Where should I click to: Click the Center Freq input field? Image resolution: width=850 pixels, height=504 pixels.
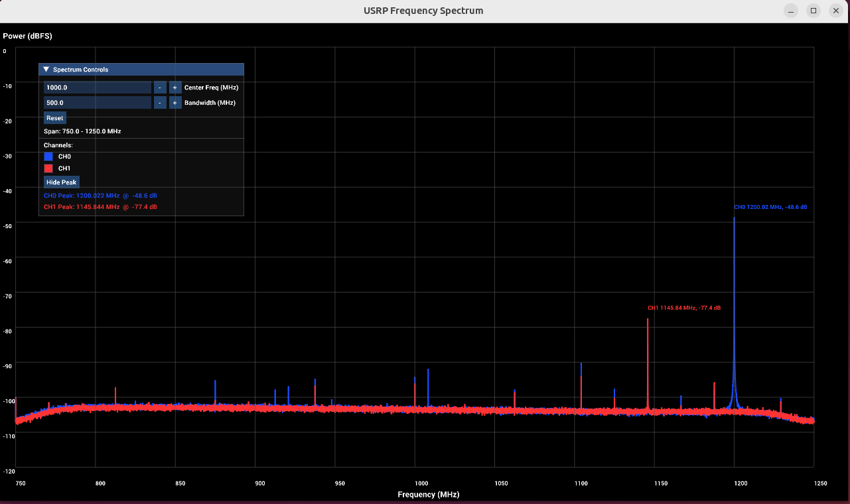coord(98,88)
